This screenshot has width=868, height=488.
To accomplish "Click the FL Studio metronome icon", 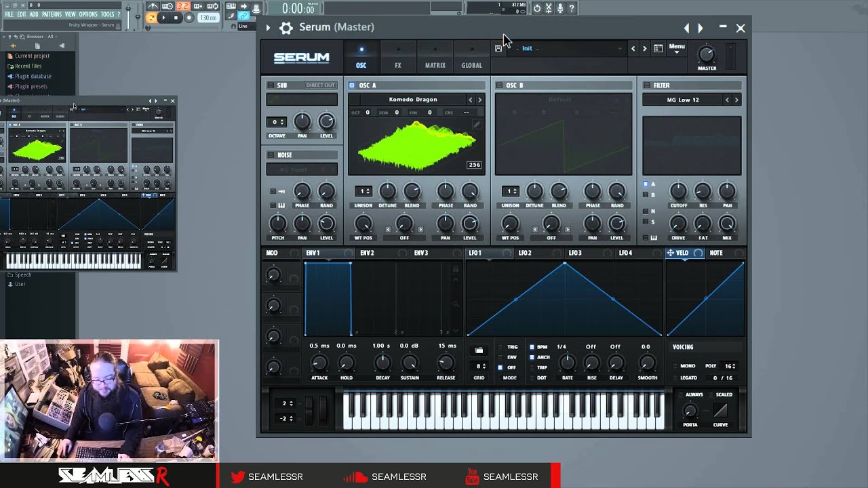I will click(154, 6).
